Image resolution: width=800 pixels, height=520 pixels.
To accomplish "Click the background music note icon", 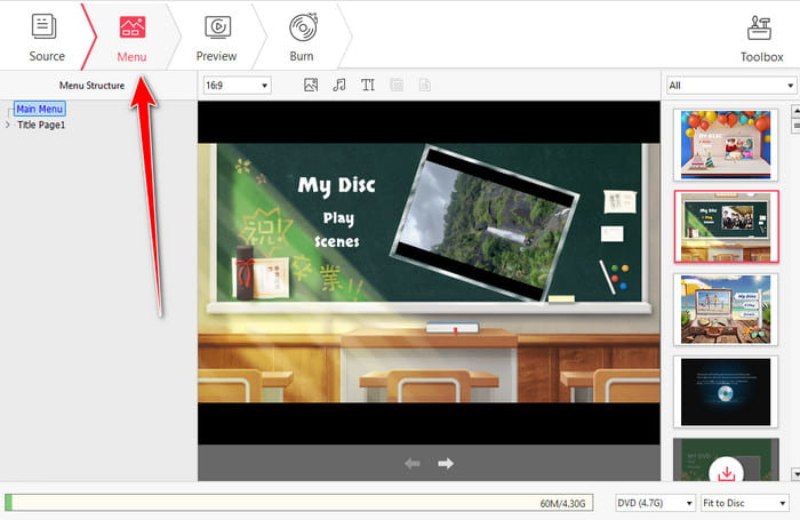I will tap(339, 86).
